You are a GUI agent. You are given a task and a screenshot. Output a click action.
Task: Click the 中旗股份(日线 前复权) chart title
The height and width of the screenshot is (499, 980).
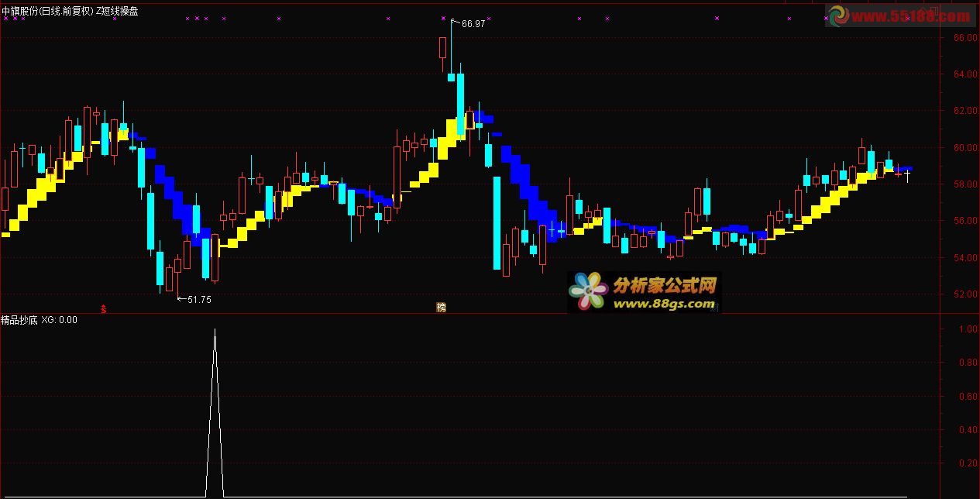click(x=46, y=11)
